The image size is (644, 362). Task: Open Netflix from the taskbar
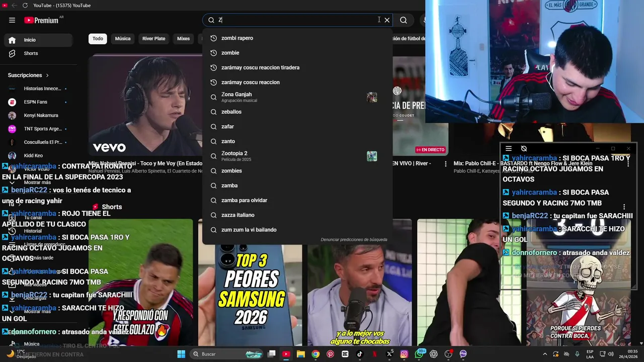point(374,354)
